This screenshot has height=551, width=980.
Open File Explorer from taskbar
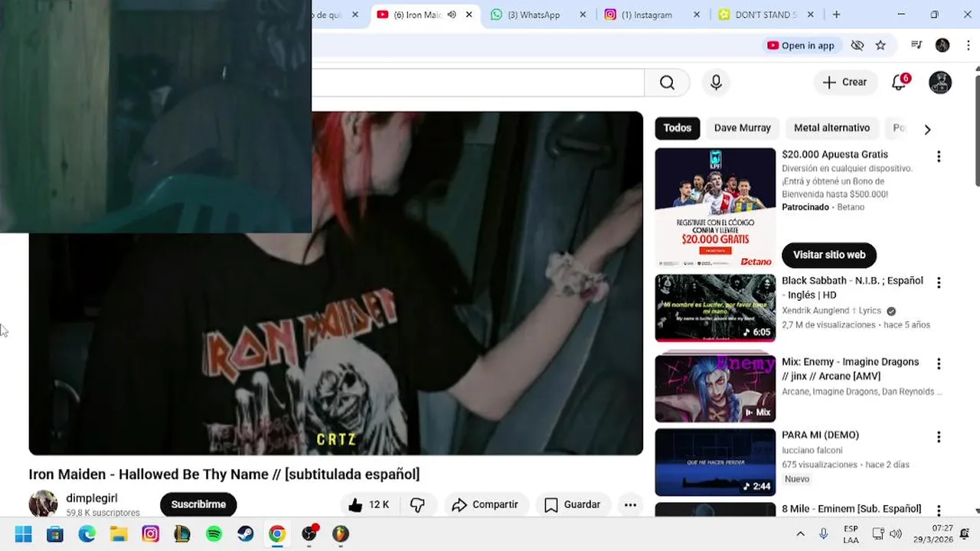pyautogui.click(x=119, y=534)
